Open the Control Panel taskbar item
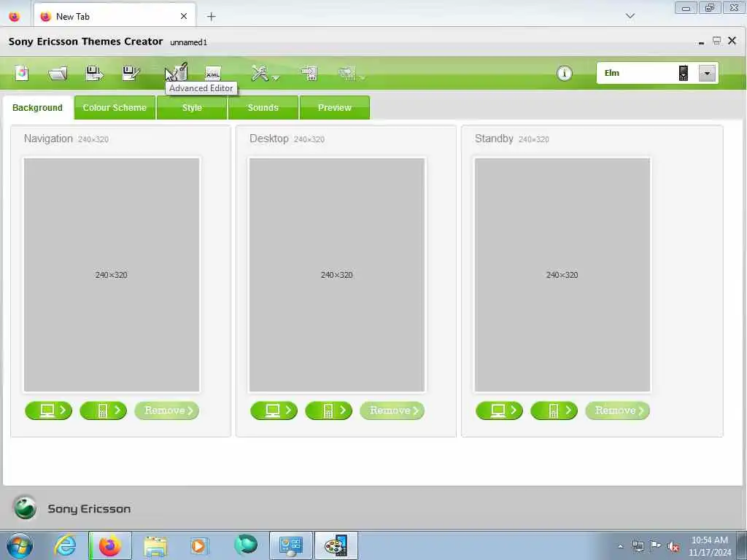 coord(291,545)
